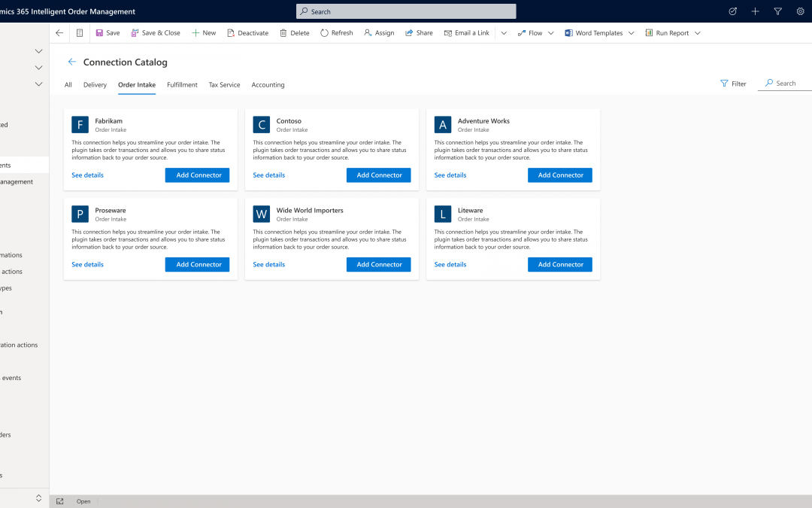Select the Refresh icon
The width and height of the screenshot is (812, 508).
click(x=323, y=32)
